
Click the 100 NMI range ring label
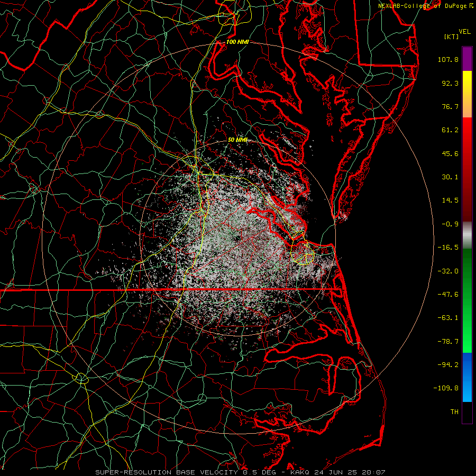click(x=237, y=42)
